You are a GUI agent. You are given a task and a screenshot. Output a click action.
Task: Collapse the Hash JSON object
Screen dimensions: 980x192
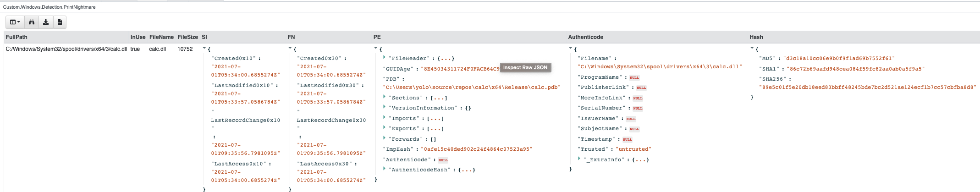coord(752,48)
